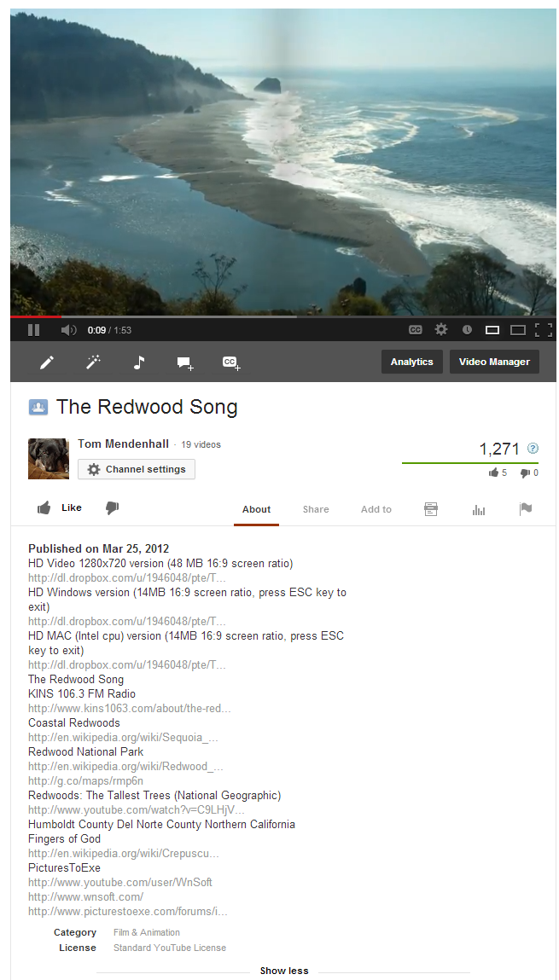
Task: Open Video Manager
Action: click(x=494, y=362)
